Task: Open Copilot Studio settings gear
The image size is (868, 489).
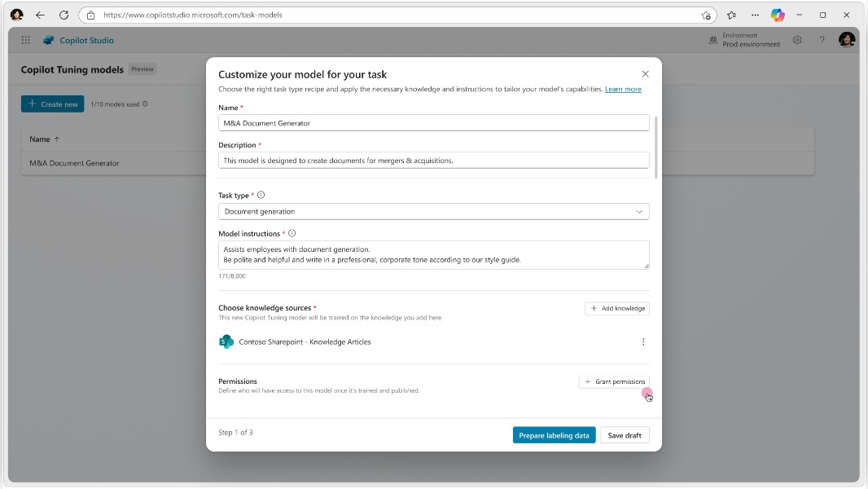Action: tap(796, 39)
